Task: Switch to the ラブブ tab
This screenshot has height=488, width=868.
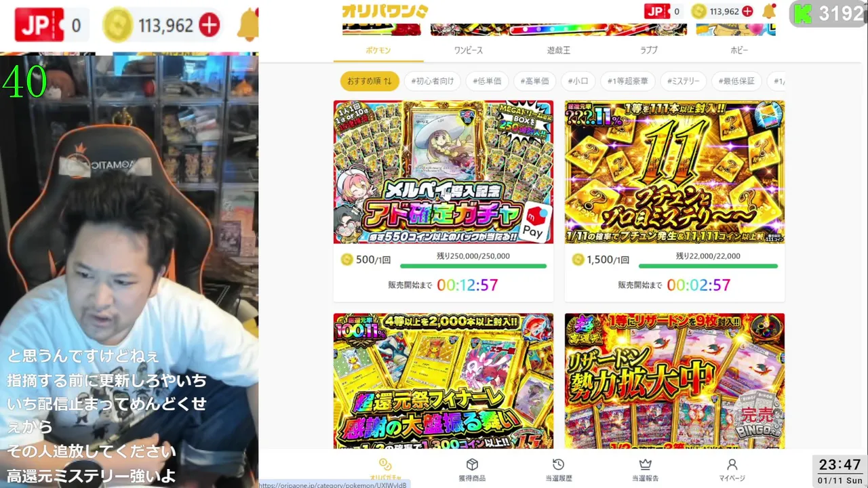Action: tap(649, 50)
